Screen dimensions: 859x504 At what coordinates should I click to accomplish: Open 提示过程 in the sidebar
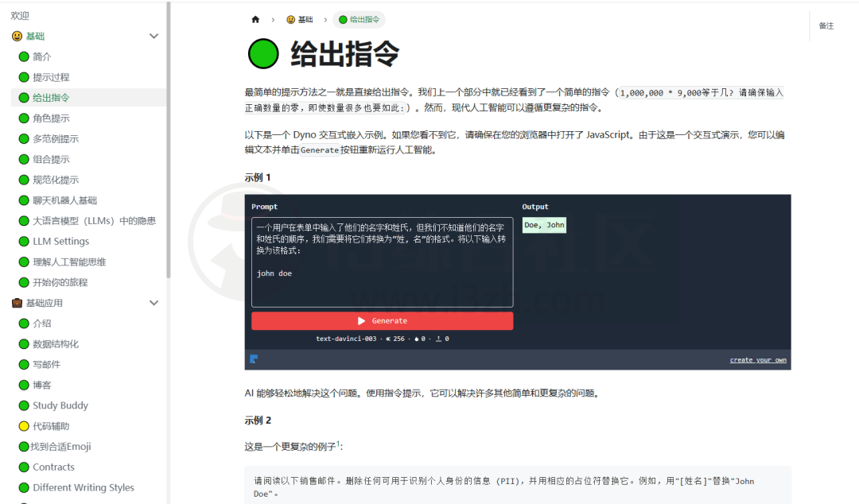[51, 77]
